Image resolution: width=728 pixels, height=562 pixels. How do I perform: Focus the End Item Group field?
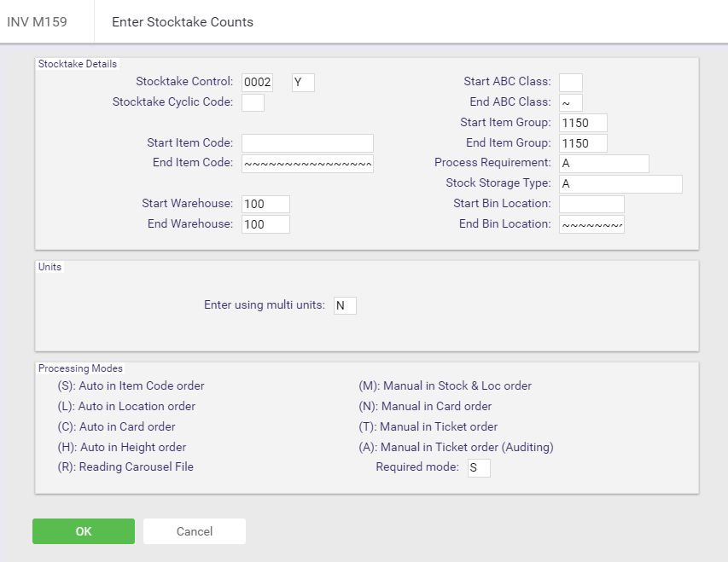click(x=583, y=143)
